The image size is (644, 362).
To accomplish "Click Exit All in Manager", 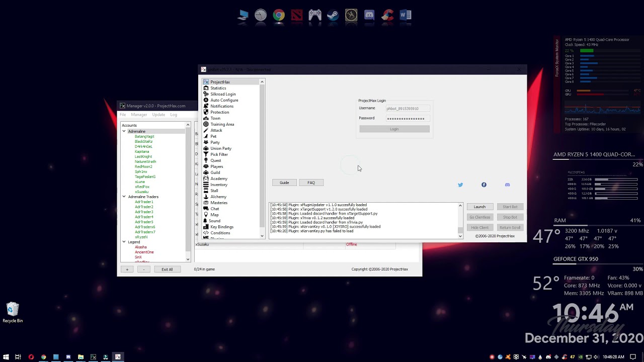I will tap(167, 269).
